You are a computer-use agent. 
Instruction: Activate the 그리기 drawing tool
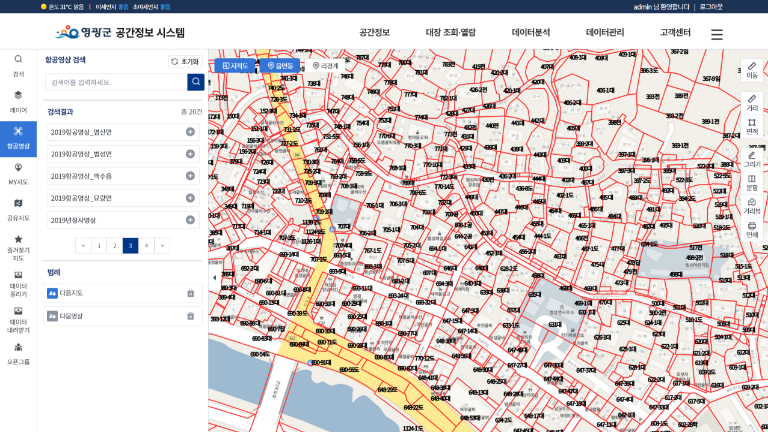(752, 158)
